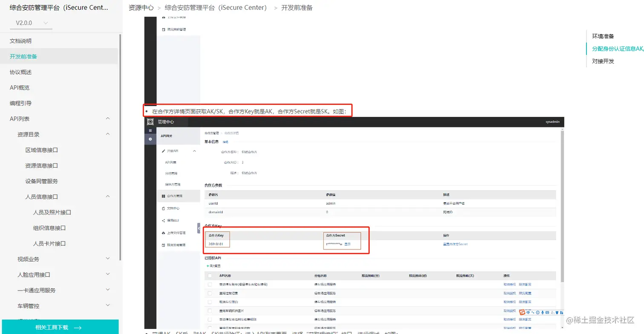The height and width of the screenshot is (334, 644).
Task: Click the embedded screenshot vertical scrollbar
Action: [563, 207]
